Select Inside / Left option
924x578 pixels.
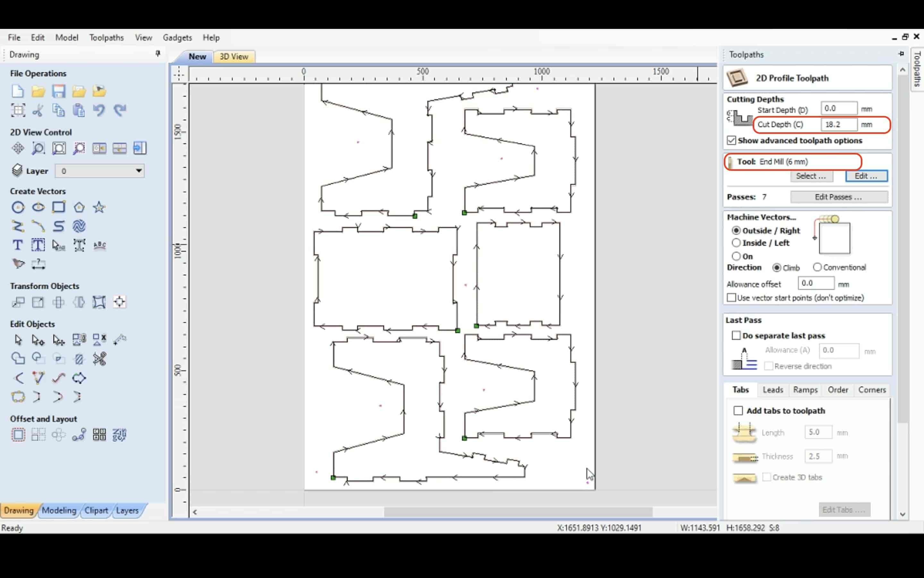coord(736,243)
